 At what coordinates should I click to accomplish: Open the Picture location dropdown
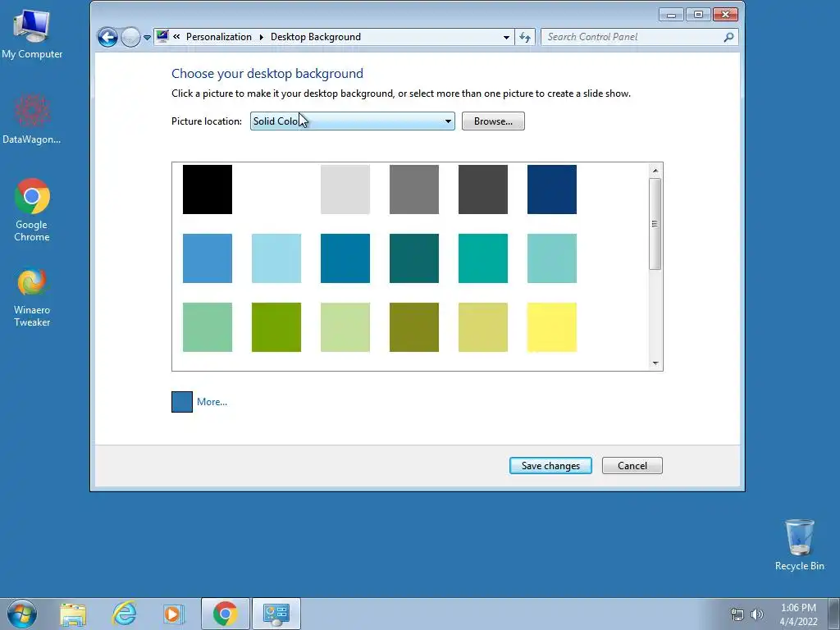coord(353,121)
